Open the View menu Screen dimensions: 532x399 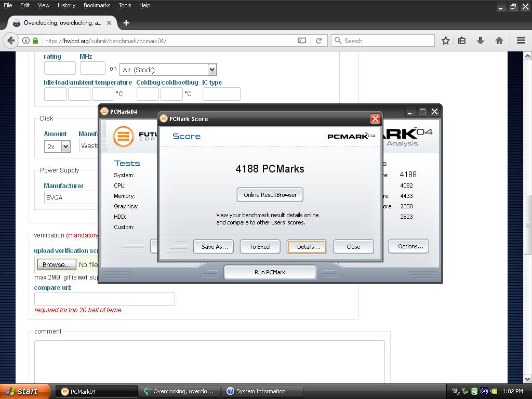tap(44, 5)
